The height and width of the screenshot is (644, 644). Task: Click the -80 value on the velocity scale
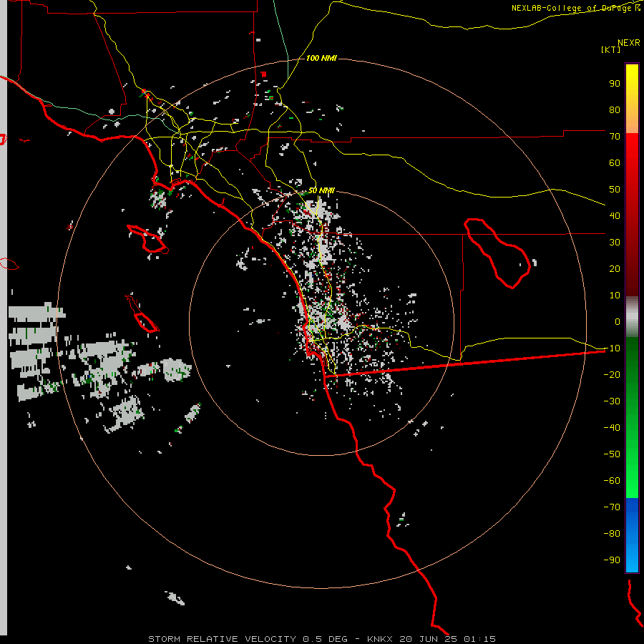click(x=612, y=534)
